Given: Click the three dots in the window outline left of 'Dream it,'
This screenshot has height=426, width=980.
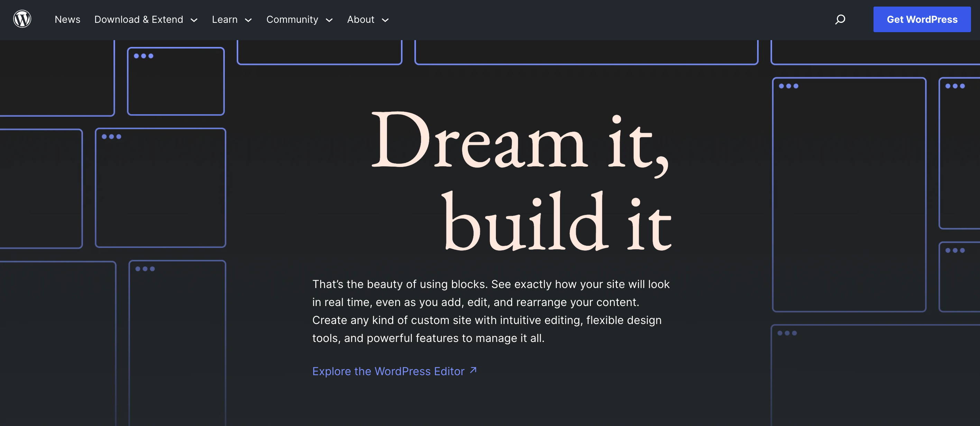Looking at the screenshot, I should pos(111,137).
